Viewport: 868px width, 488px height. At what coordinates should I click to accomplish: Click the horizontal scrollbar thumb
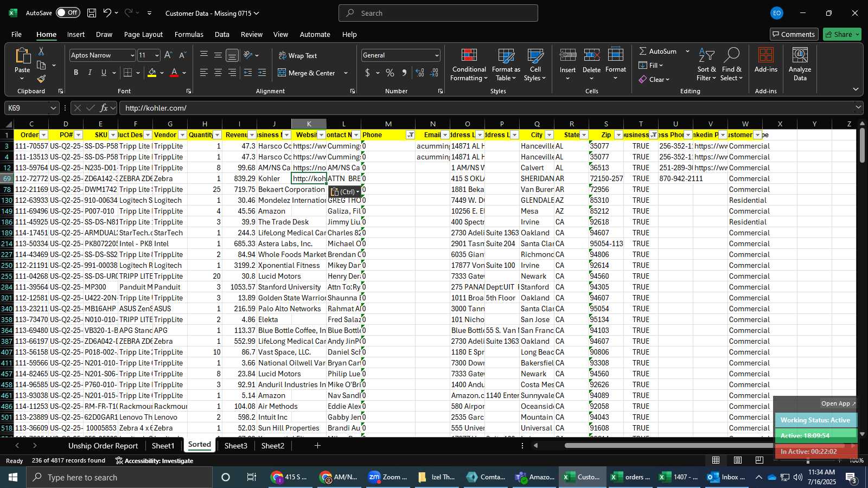[x=705, y=446]
